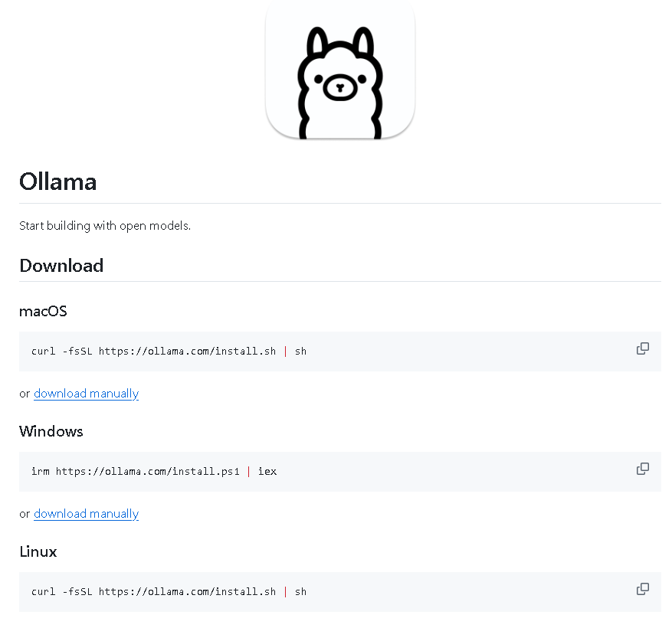Screen dimensions: 672x628
Task: Click the install.sh URL in macOS command
Action: click(187, 352)
